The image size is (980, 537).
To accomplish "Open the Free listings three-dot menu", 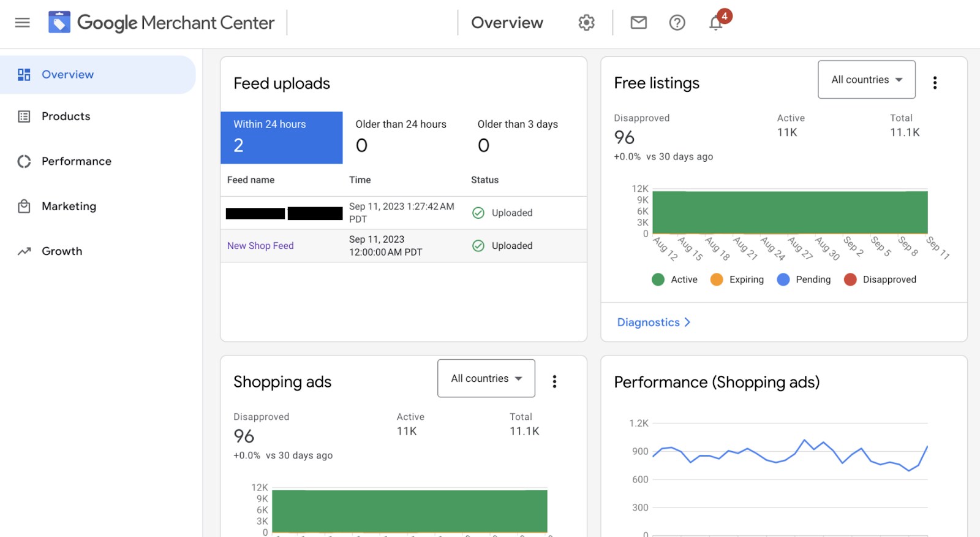I will point(935,83).
